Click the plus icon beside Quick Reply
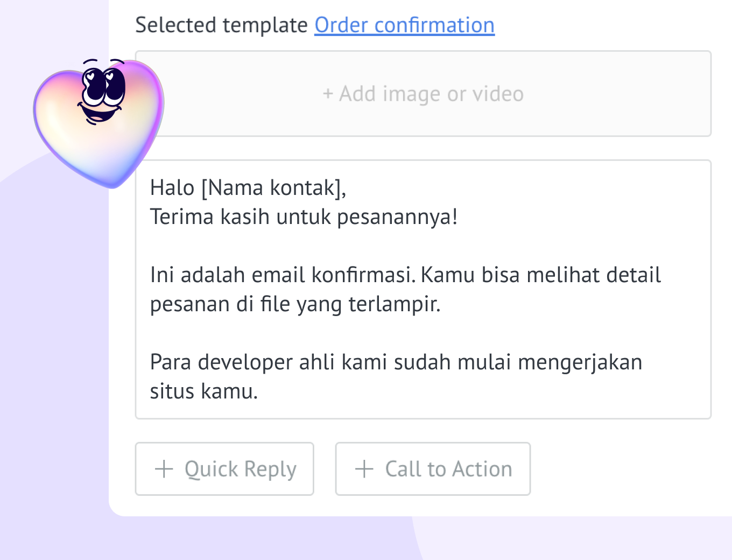The height and width of the screenshot is (560, 732). [164, 469]
